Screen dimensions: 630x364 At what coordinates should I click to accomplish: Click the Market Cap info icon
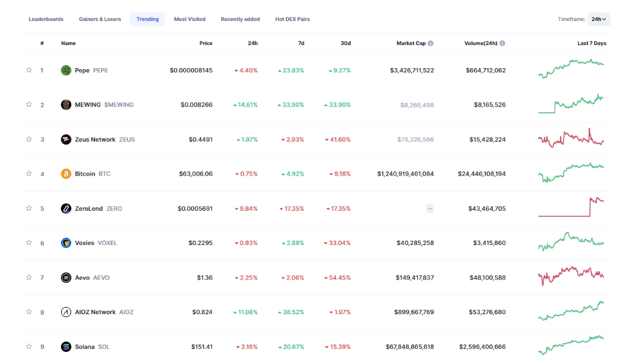click(x=430, y=43)
